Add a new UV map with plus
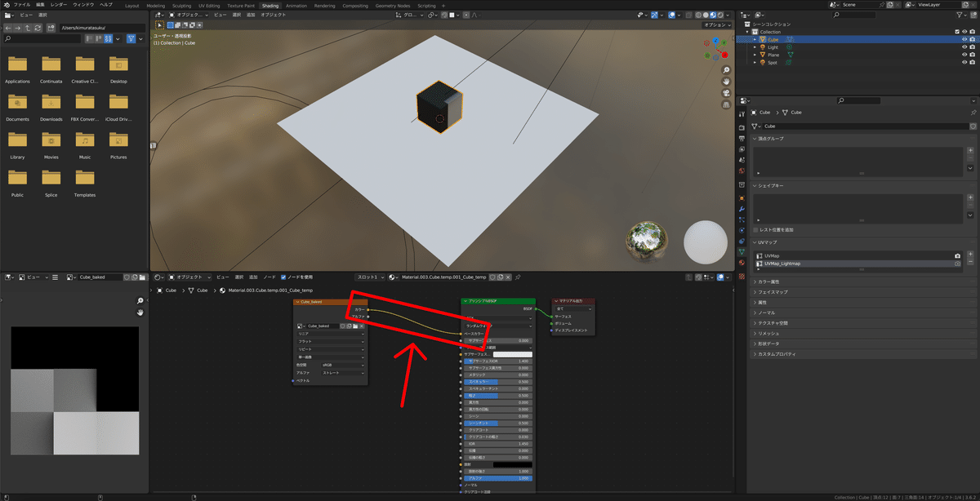The width and height of the screenshot is (980, 501). point(969,255)
